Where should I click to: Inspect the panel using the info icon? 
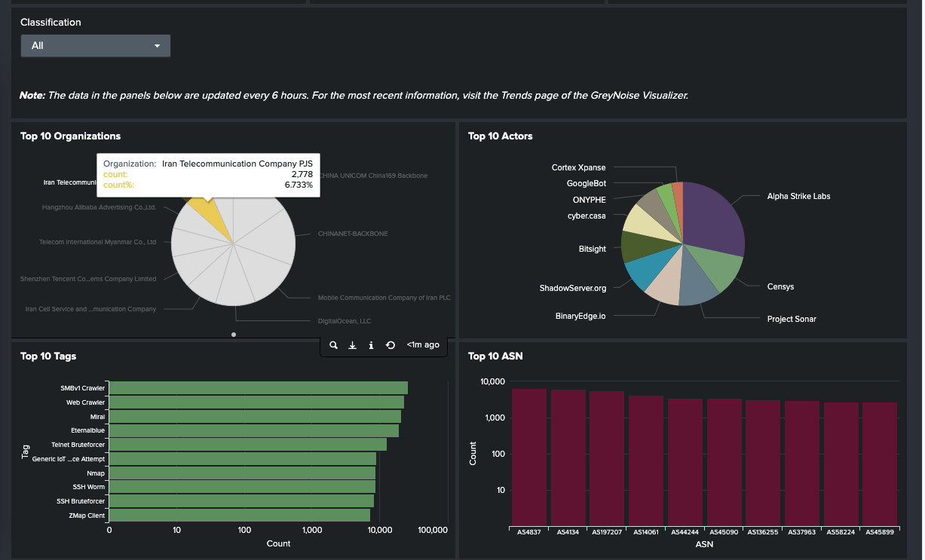point(371,345)
